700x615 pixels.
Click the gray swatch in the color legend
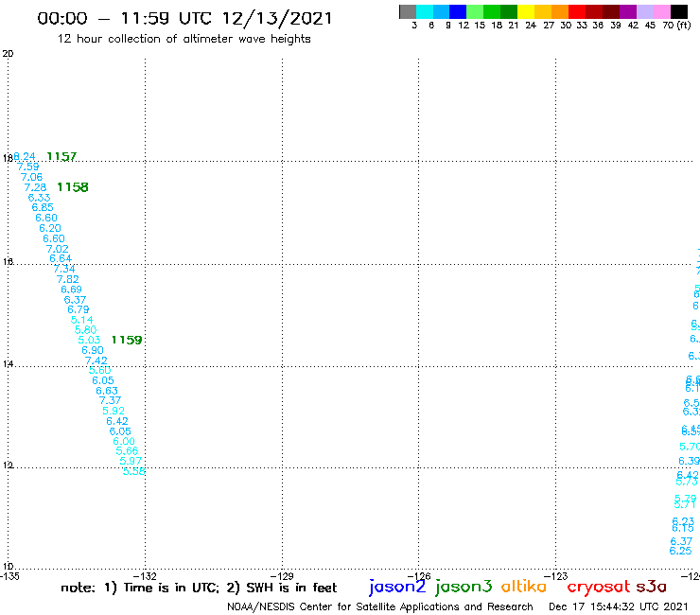[x=408, y=11]
